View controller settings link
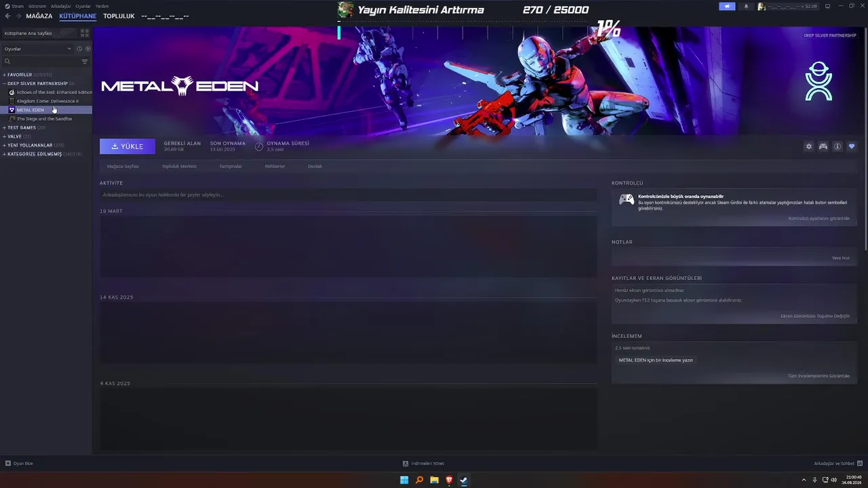Screen dimensions: 868x488 tap(818, 218)
